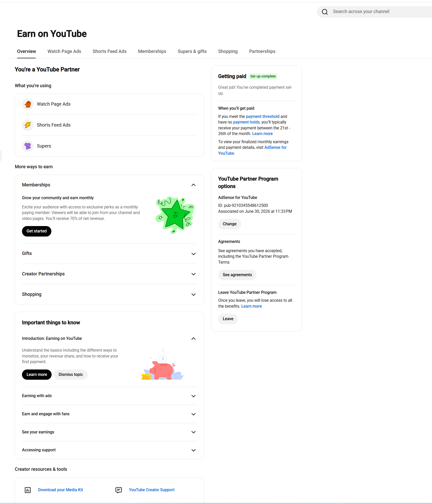Expand the Creator Partnerships section
The image size is (432, 504).
[193, 274]
